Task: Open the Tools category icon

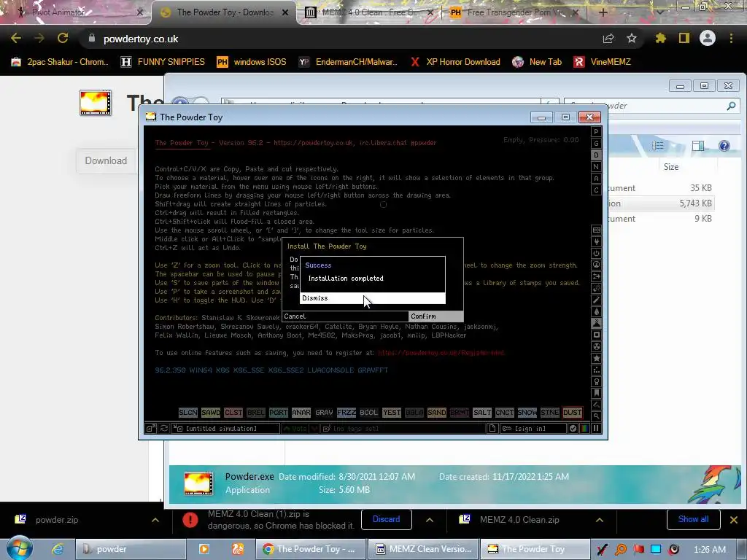Action: click(x=596, y=381)
